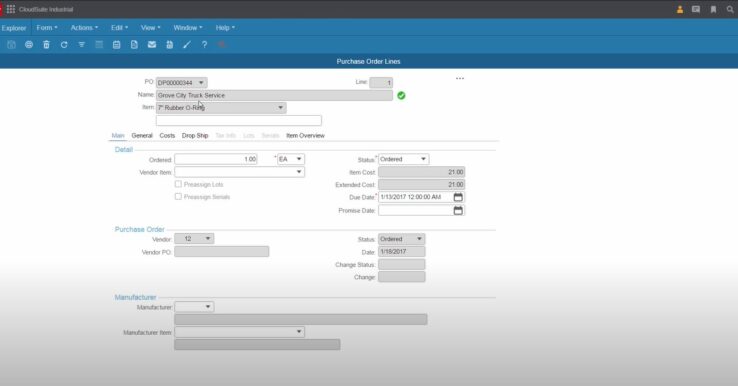Click the Purchase Order Date field
Image resolution: width=738 pixels, height=386 pixels.
point(401,252)
